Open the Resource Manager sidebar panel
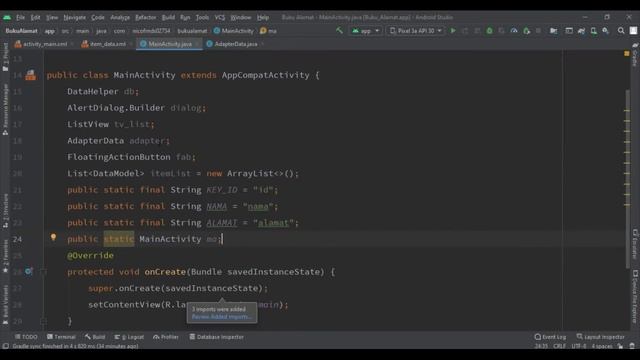This screenshot has width=640, height=360. click(5, 109)
